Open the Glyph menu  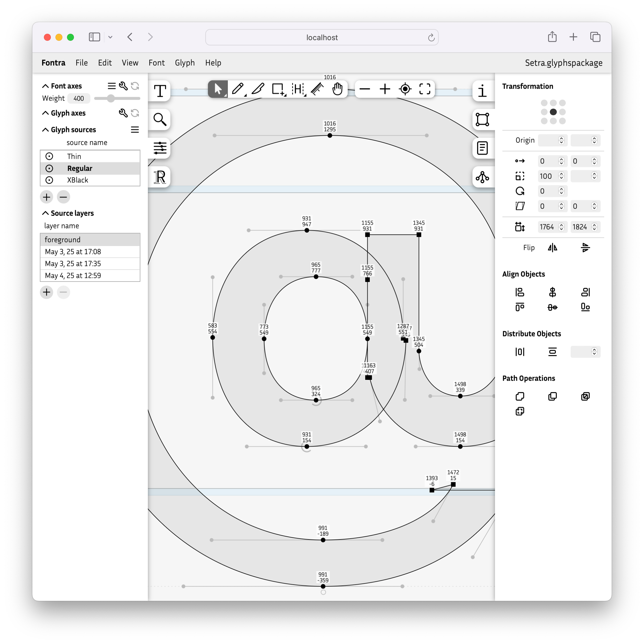coord(185,63)
